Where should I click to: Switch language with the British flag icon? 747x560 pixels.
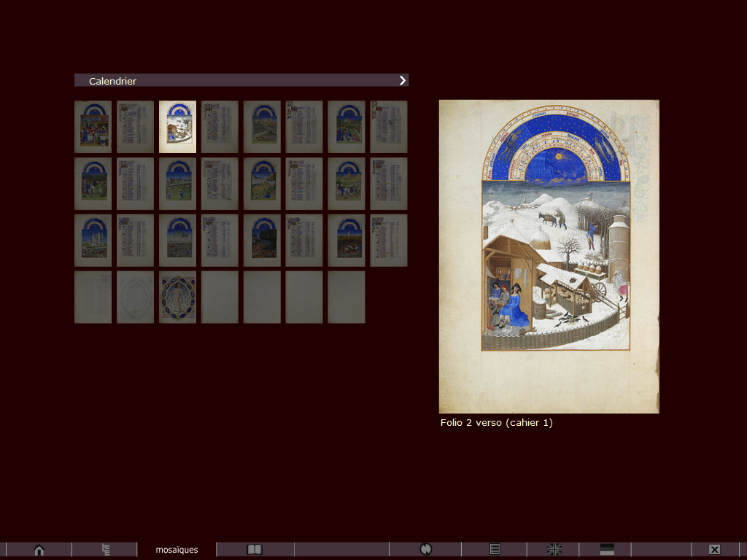point(554,550)
